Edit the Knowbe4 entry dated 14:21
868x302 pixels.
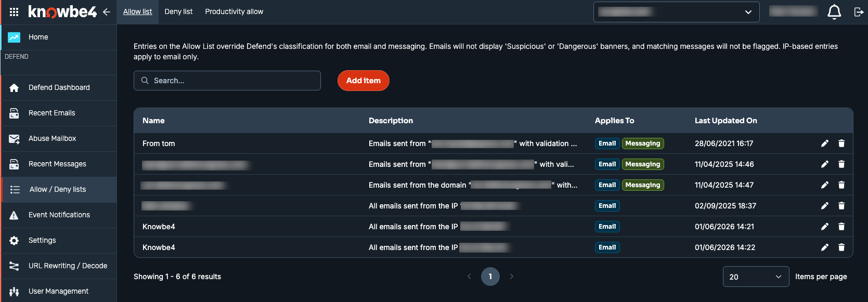click(825, 227)
